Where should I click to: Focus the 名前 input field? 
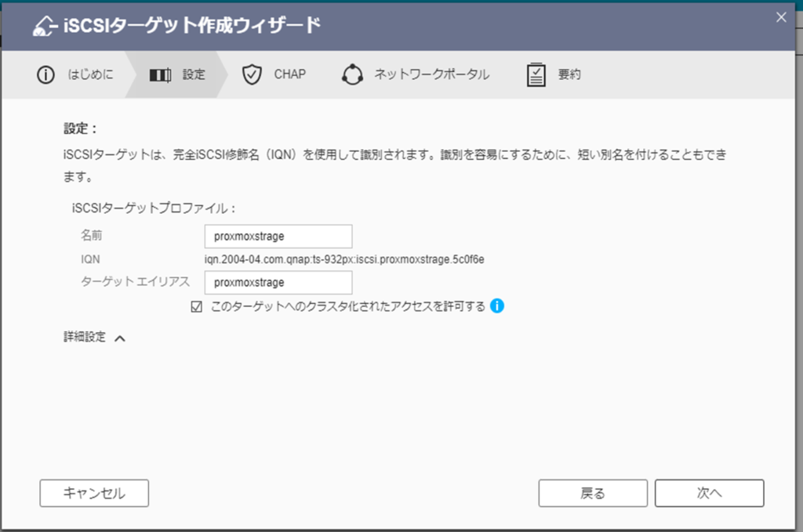[x=278, y=237]
